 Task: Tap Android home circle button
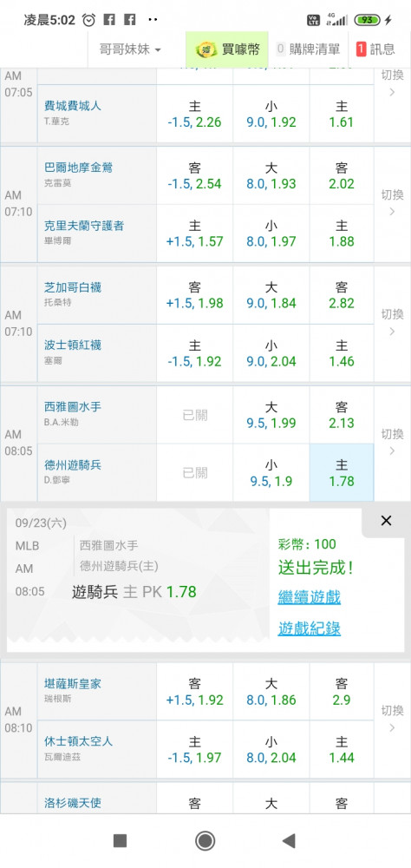click(x=205, y=841)
